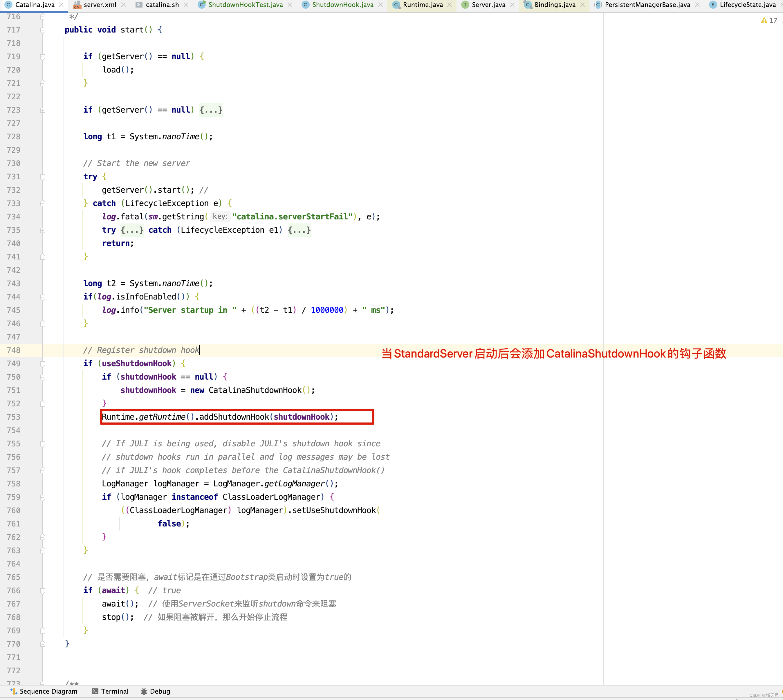Click the warnings indicator showing 17
Image resolution: width=783 pixels, height=700 pixels.
pyautogui.click(x=769, y=20)
